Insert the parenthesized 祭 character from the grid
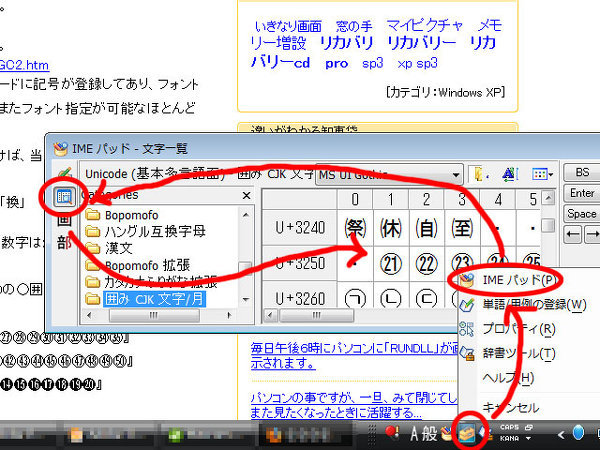The width and height of the screenshot is (600, 450). [x=355, y=228]
